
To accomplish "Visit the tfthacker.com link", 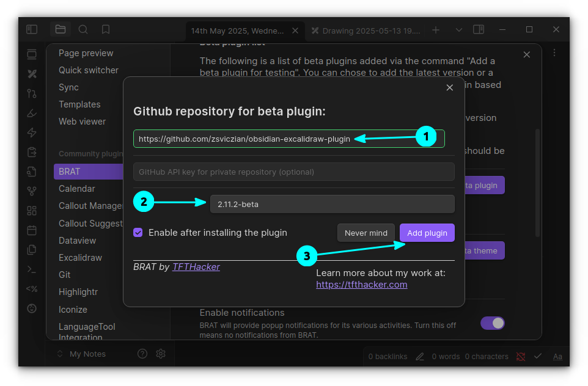I will point(361,285).
